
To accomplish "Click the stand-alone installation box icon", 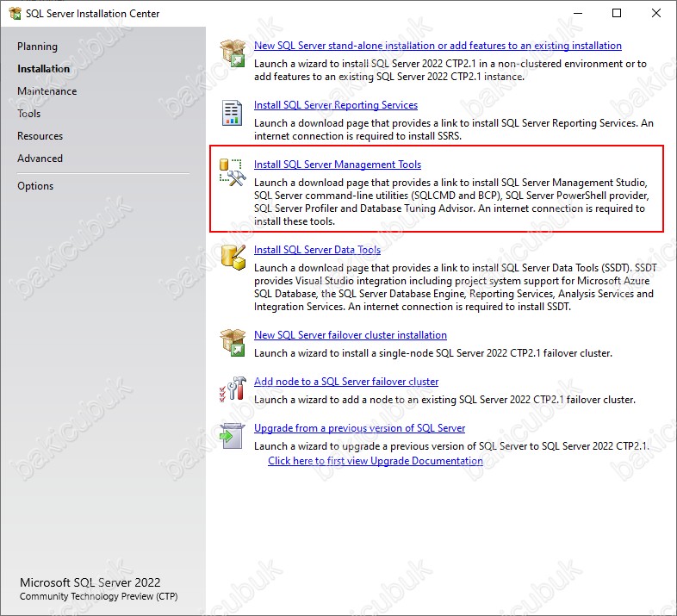I will point(233,53).
